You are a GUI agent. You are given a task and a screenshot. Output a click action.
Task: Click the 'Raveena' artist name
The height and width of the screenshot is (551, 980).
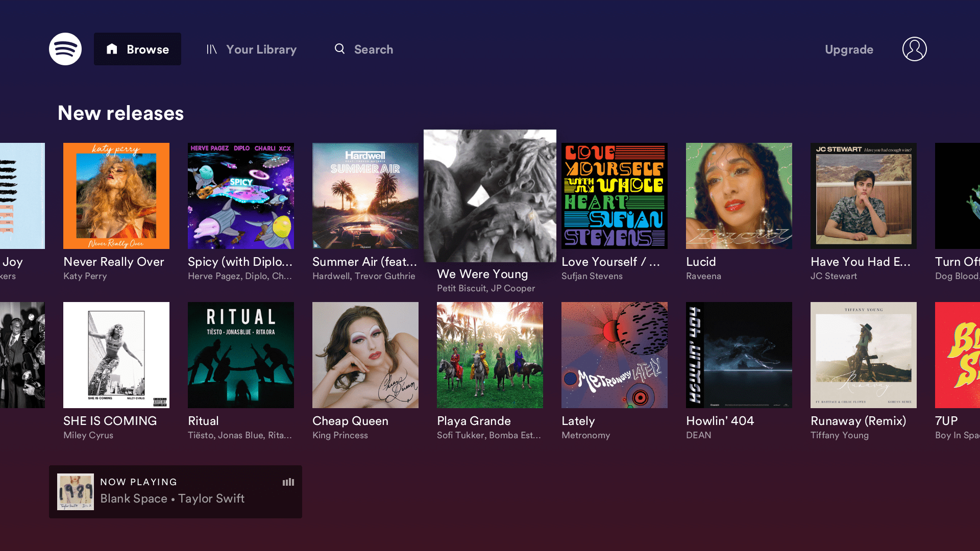(x=703, y=276)
